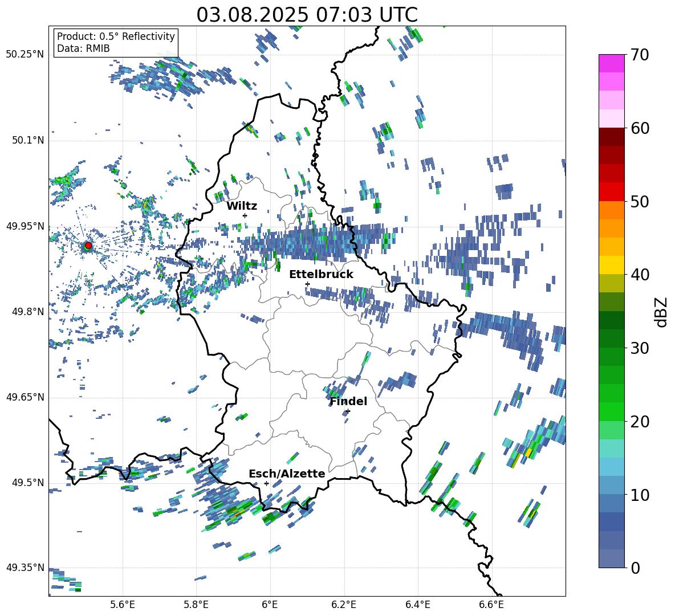
Task: Click the 50.1°N latitude label
Action: 27,140
